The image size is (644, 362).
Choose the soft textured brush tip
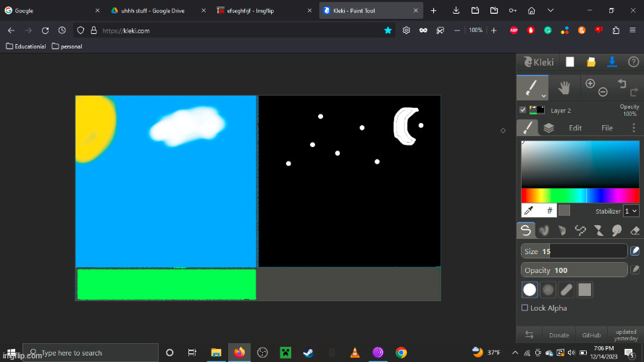548,290
